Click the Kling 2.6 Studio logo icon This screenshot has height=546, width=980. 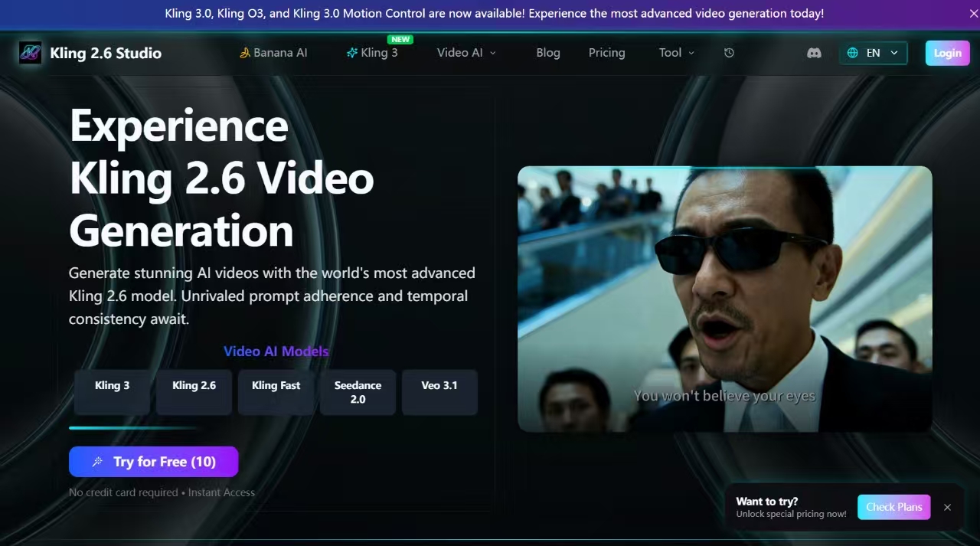(x=31, y=53)
